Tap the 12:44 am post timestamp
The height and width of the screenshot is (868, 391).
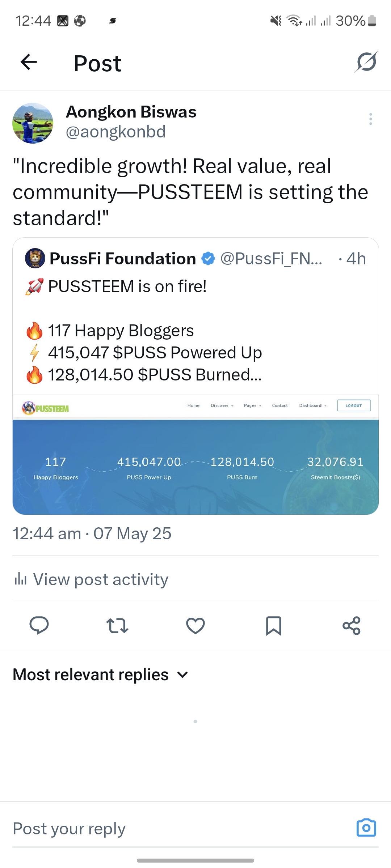coord(47,533)
